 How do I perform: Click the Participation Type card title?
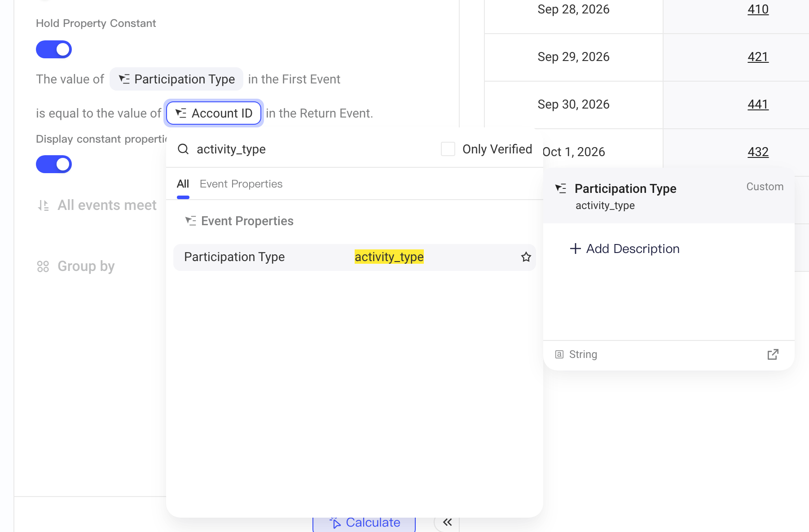625,188
